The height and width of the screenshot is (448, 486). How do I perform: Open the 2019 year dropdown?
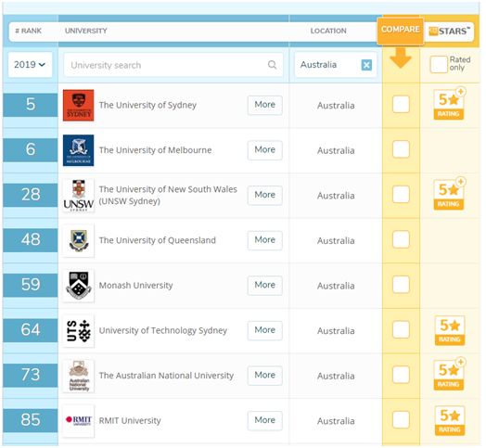(x=30, y=65)
